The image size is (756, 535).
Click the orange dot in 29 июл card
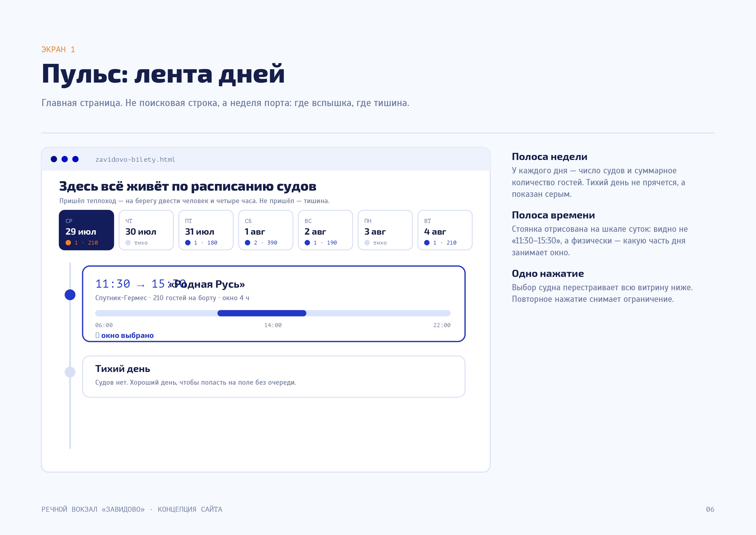click(68, 242)
